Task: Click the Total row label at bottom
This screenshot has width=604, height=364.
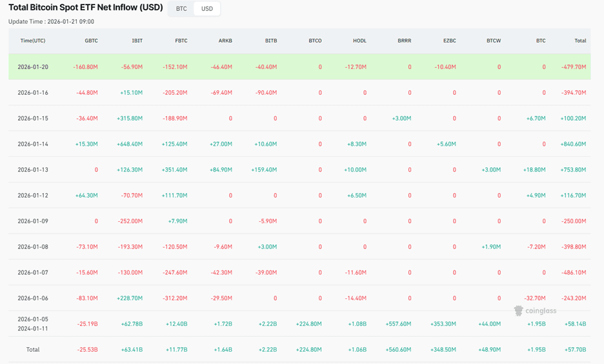Action: (x=33, y=350)
